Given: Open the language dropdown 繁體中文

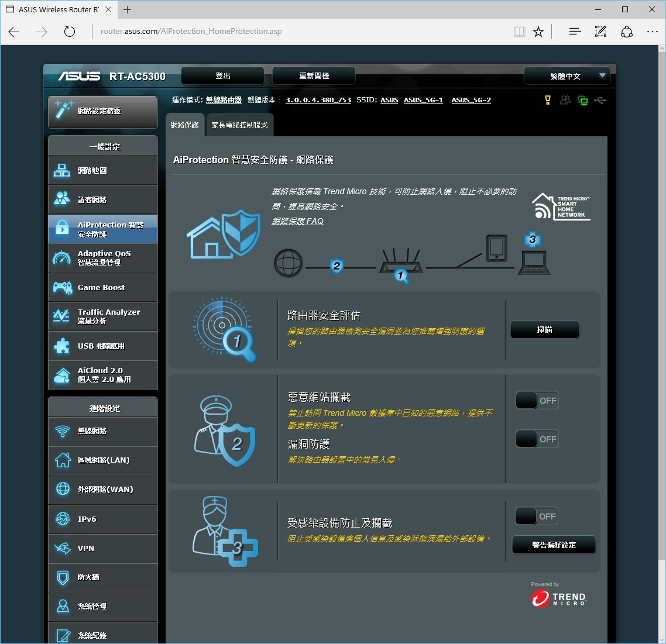Looking at the screenshot, I should click(567, 76).
